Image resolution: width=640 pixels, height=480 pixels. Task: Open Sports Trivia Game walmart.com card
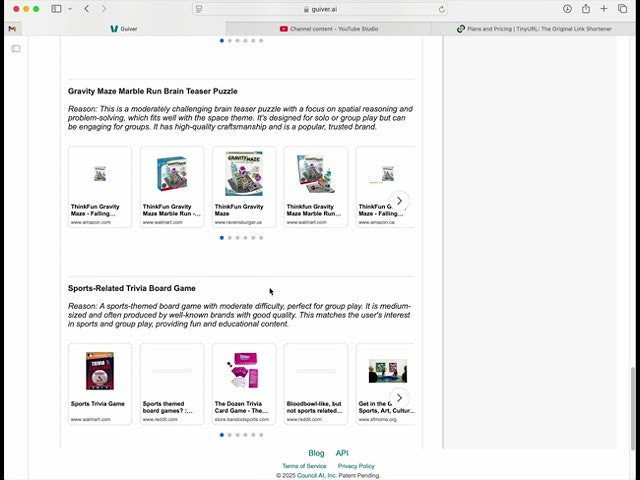click(100, 384)
